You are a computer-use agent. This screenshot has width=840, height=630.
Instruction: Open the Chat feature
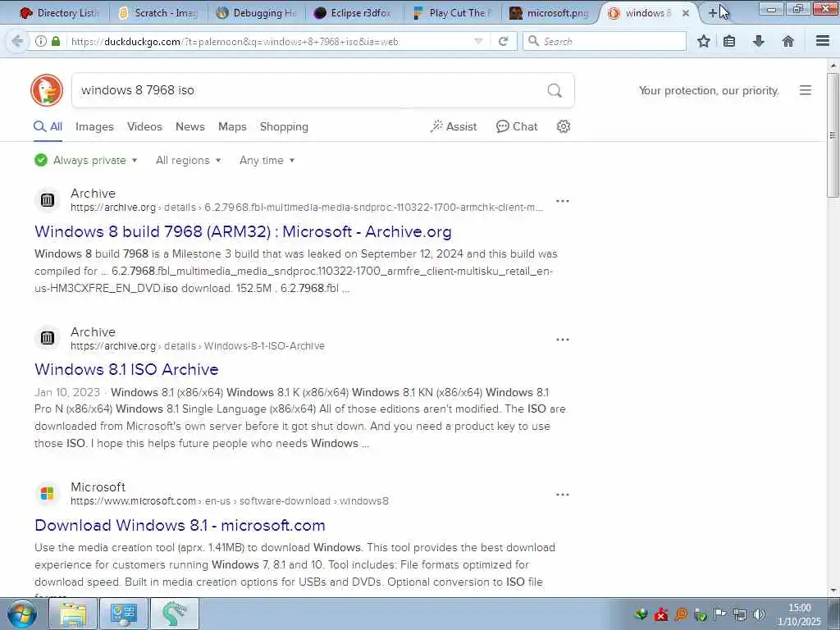tap(517, 126)
